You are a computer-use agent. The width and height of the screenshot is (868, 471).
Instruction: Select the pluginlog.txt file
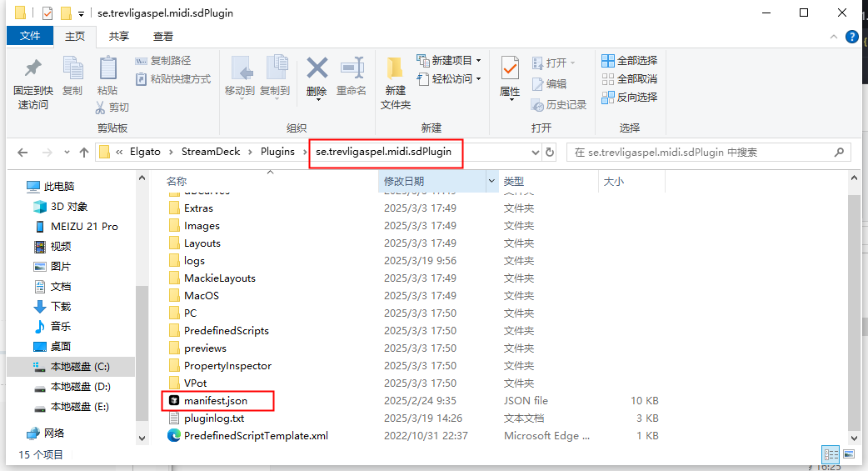point(207,418)
